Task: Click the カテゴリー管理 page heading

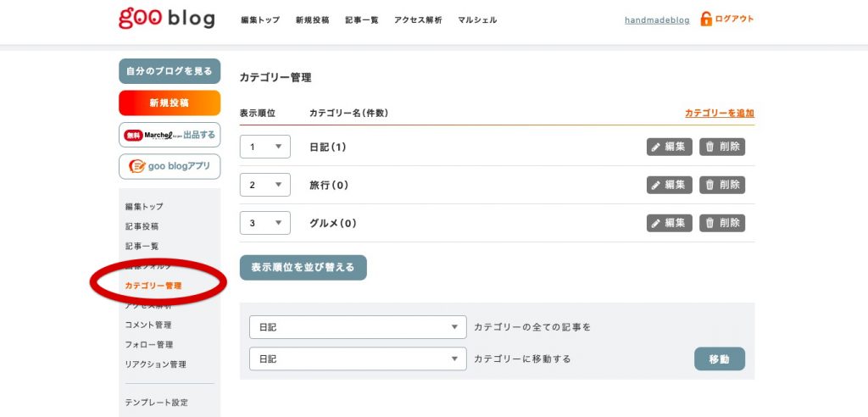Action: [x=275, y=77]
